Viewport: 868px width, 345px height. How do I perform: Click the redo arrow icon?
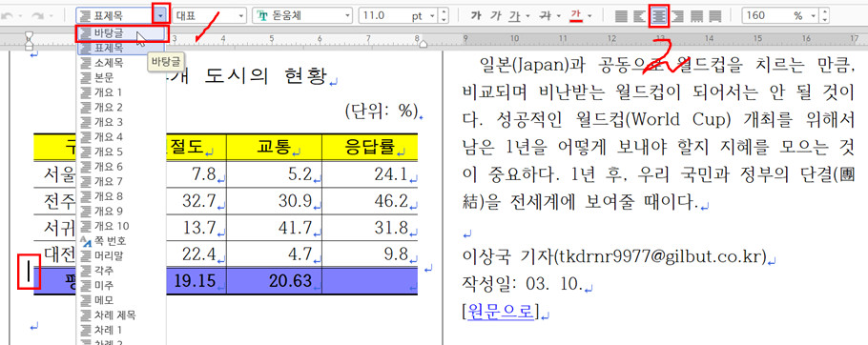38,16
